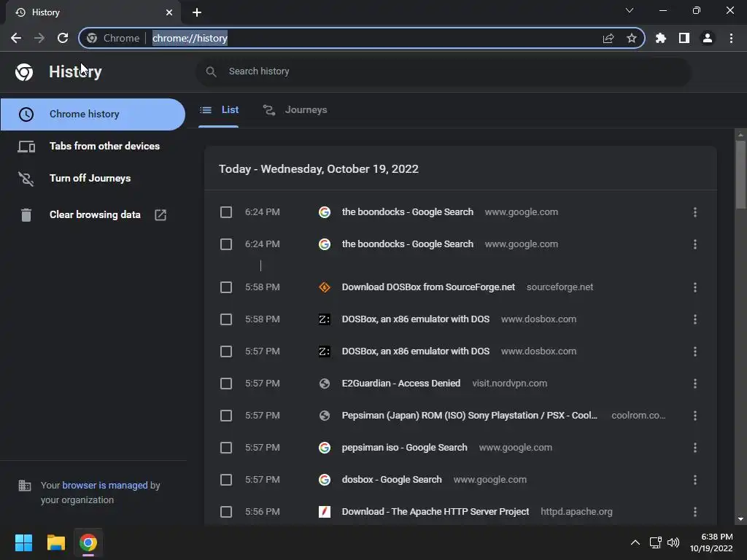Open the taskbar clock showing 6:38 PM
Viewport: 747px width, 560px height.
711,542
